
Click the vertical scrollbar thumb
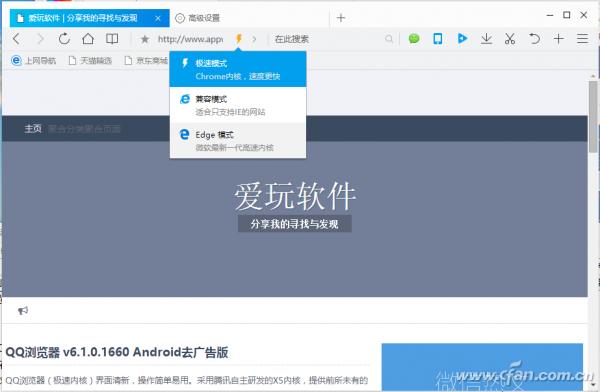[593, 117]
